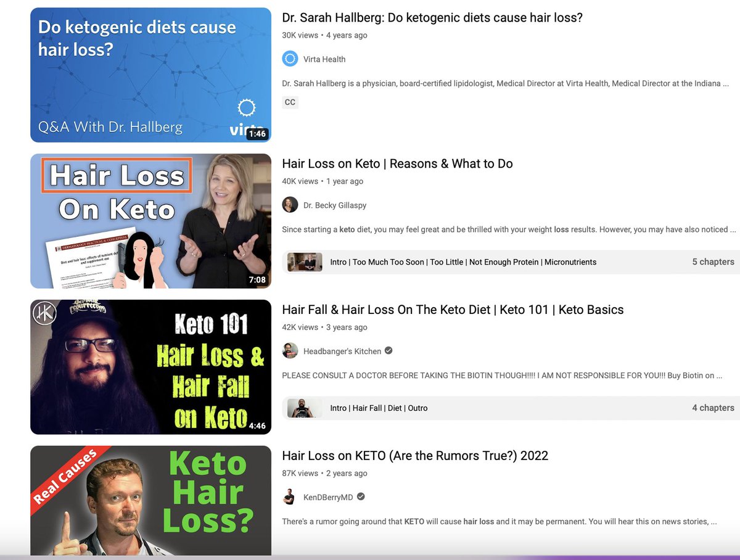This screenshot has width=740, height=560.
Task: Click chapter preview thumbnail for Dr. Becky video
Action: pos(305,261)
